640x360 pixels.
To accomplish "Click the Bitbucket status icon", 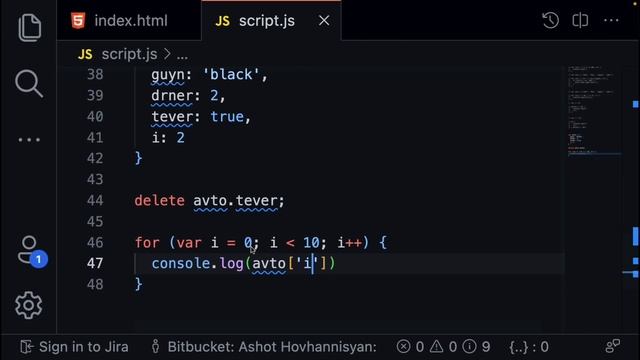I will click(x=156, y=347).
